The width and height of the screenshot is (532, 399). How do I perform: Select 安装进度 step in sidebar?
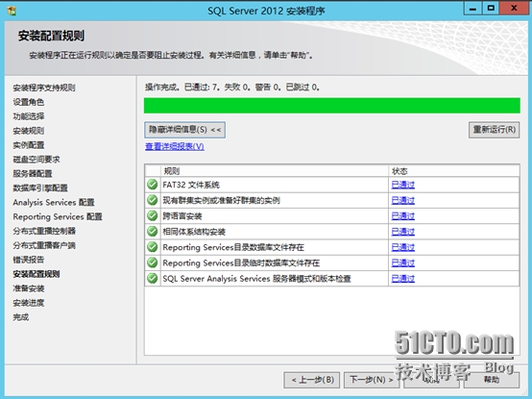click(x=29, y=303)
